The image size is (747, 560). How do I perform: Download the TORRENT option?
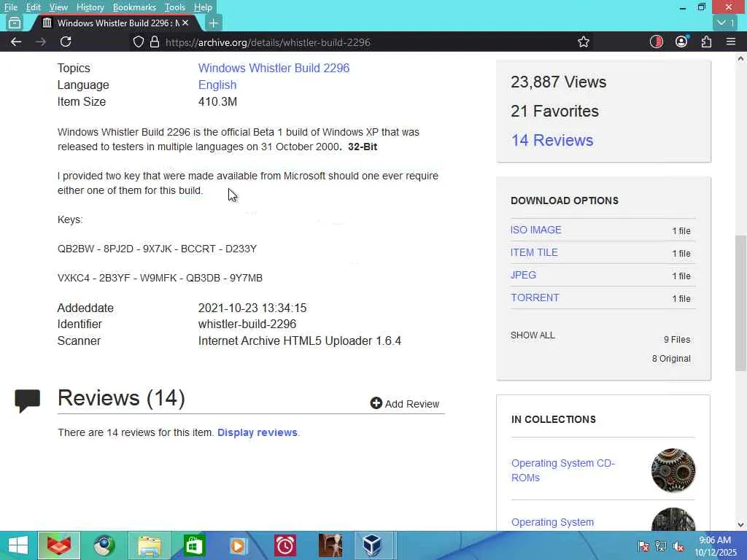pos(535,297)
